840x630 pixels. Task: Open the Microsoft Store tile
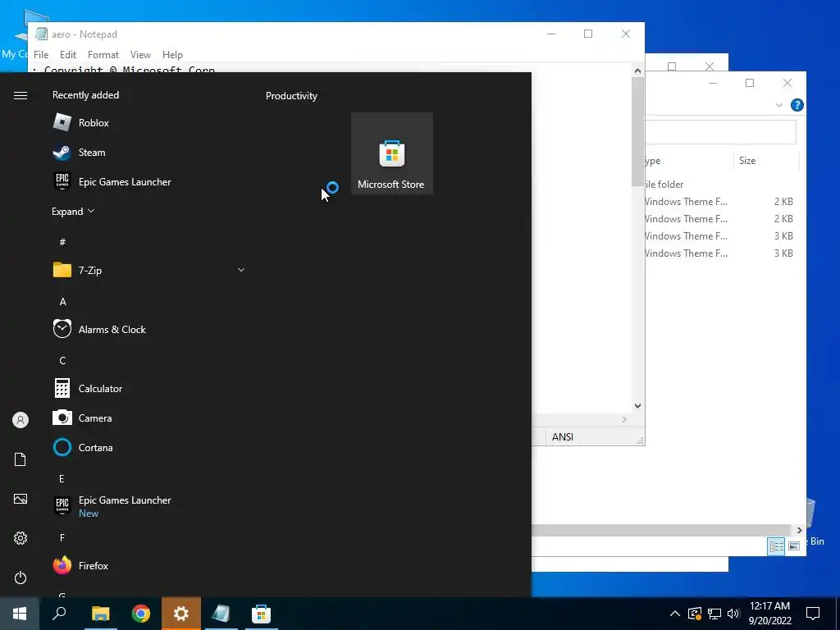[x=391, y=153]
